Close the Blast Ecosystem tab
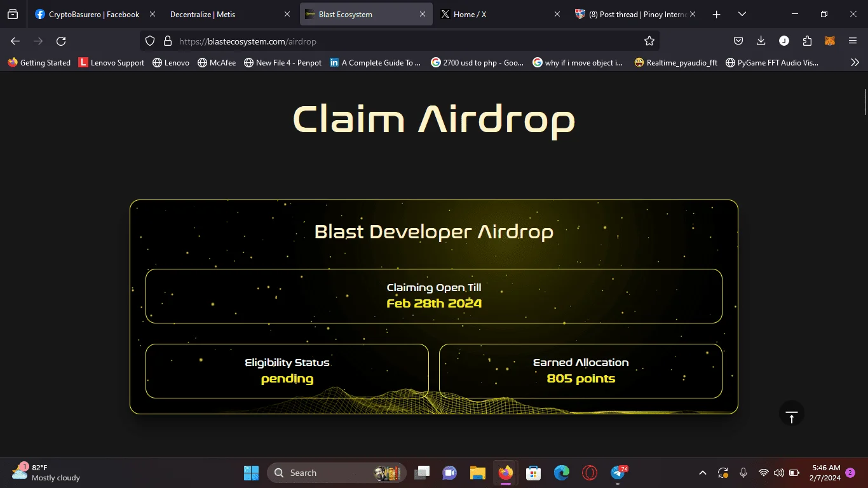This screenshot has width=868, height=488. coord(423,14)
